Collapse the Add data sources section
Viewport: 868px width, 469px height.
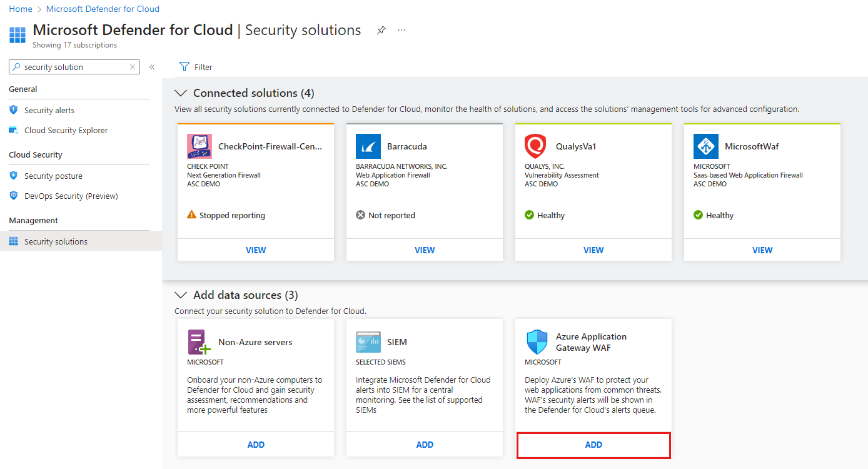click(x=181, y=295)
